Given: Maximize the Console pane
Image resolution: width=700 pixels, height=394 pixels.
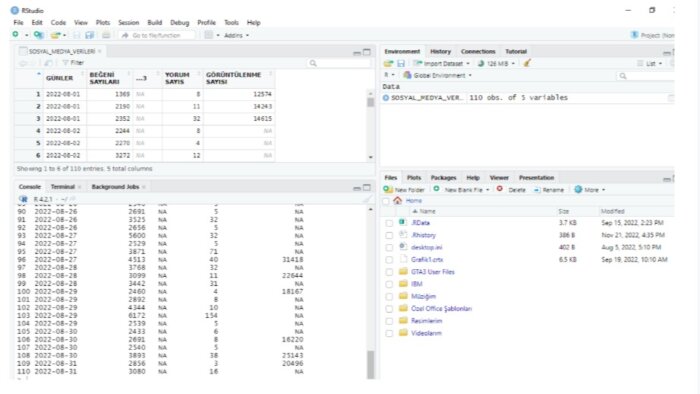Looking at the screenshot, I should (x=367, y=187).
